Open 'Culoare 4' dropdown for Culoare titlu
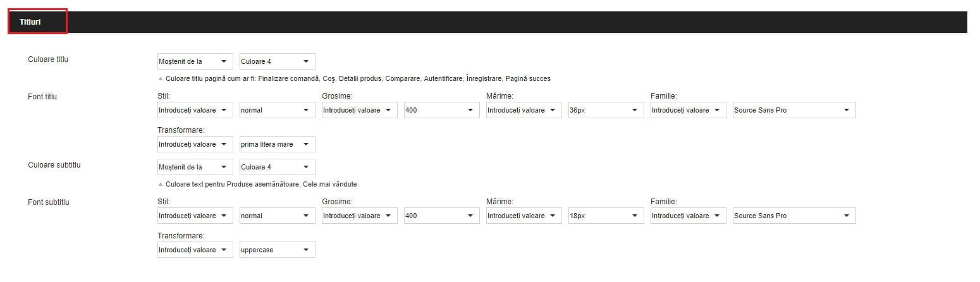Screen dimensions: 980x282 coord(277,61)
